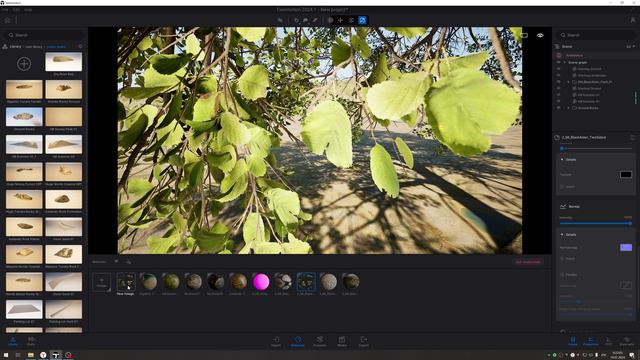Expand the Ground Rocks tree node
The image size is (640, 360).
pos(569,108)
